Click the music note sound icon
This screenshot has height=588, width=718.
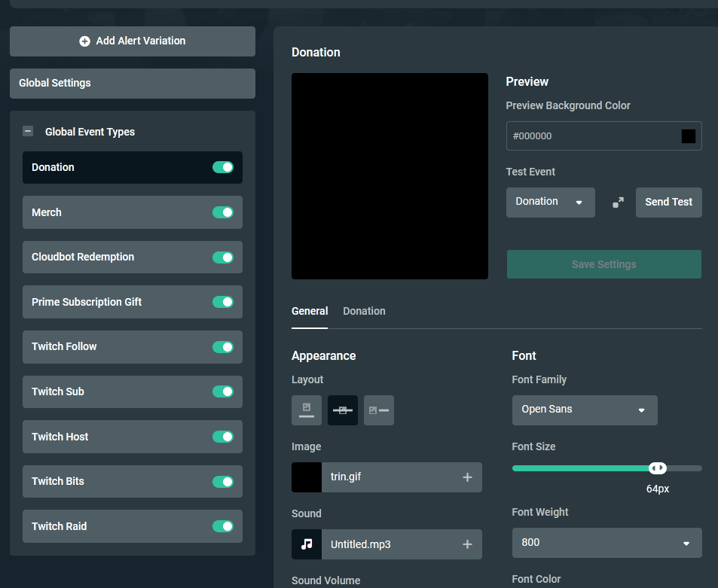click(x=307, y=544)
